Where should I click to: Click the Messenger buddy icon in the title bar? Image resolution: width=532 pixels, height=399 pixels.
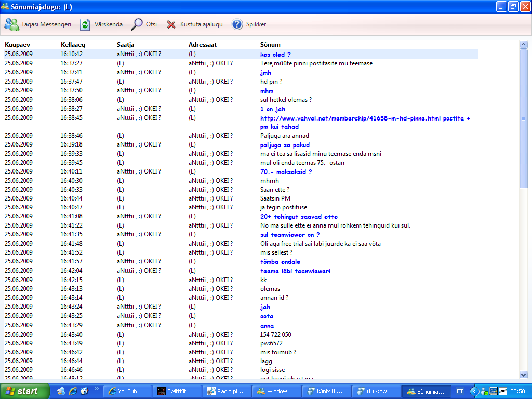[6, 6]
